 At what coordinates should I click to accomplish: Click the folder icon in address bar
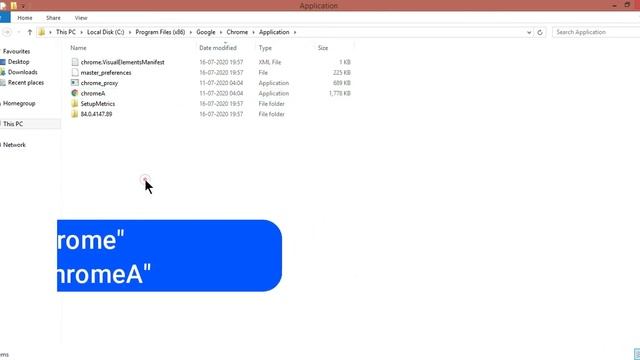pyautogui.click(x=42, y=32)
